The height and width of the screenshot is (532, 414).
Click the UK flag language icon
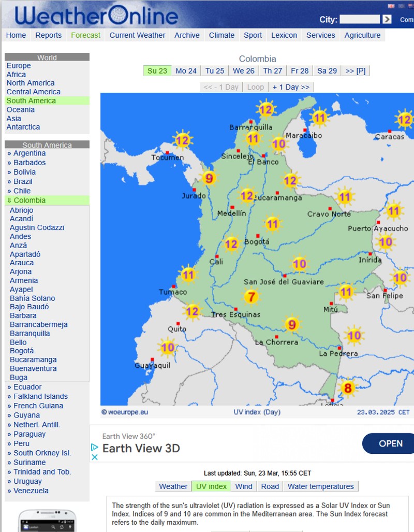pyautogui.click(x=391, y=6)
